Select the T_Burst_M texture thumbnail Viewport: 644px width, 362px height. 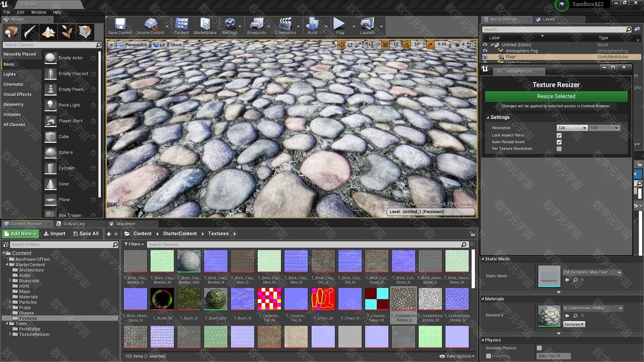coord(163,299)
